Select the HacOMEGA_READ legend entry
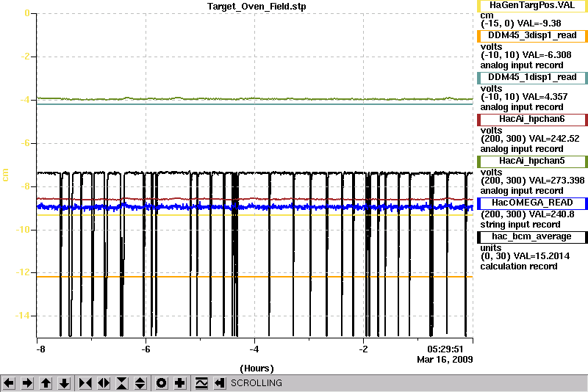Viewport: 588px width, 392px height. pos(532,203)
